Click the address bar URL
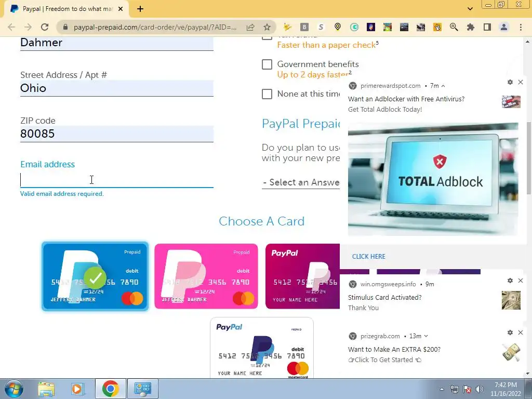This screenshot has width=532, height=399. pyautogui.click(x=155, y=27)
